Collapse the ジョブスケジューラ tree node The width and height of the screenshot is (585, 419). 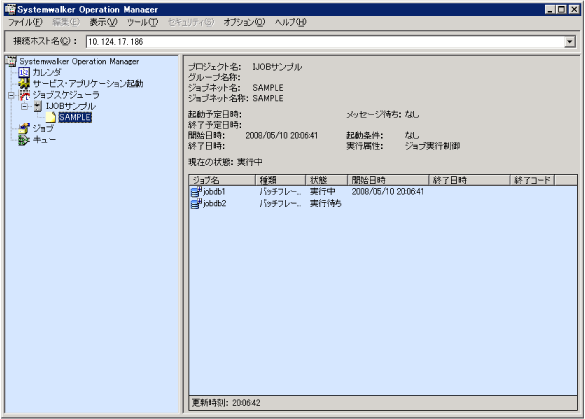coord(11,96)
